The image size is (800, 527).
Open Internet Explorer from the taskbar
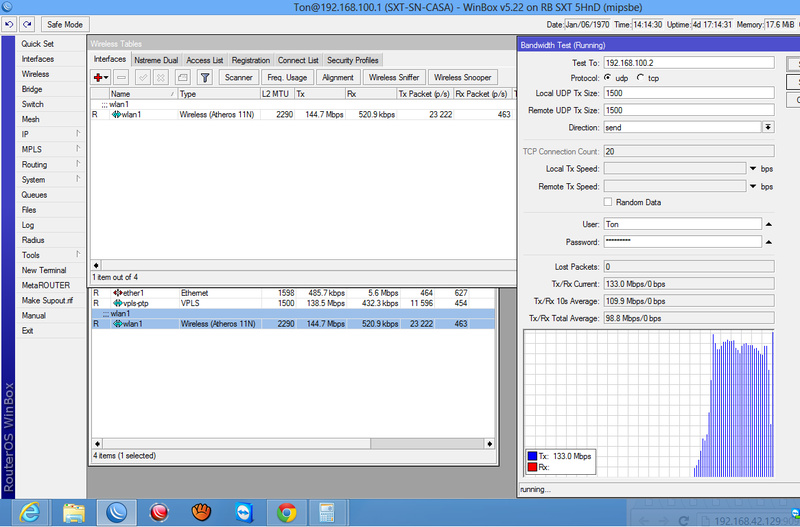click(30, 513)
